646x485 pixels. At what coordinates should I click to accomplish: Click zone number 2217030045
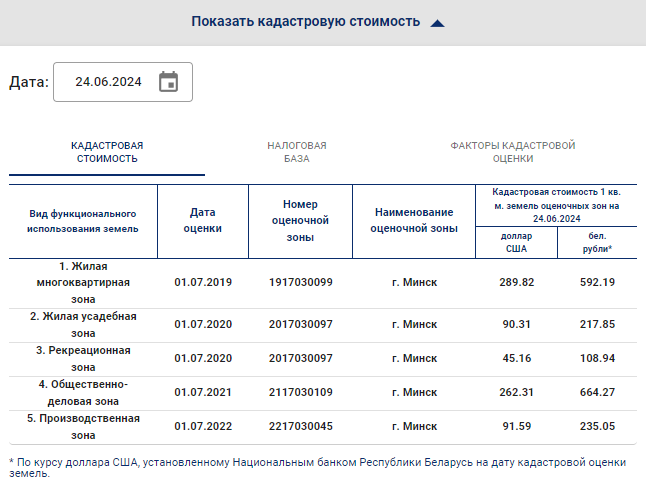[301, 426]
